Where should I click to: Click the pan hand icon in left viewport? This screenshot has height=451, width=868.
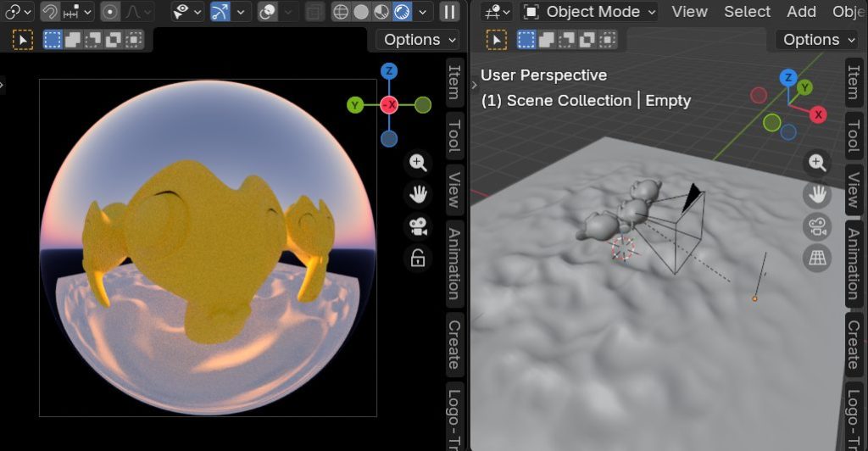[417, 195]
